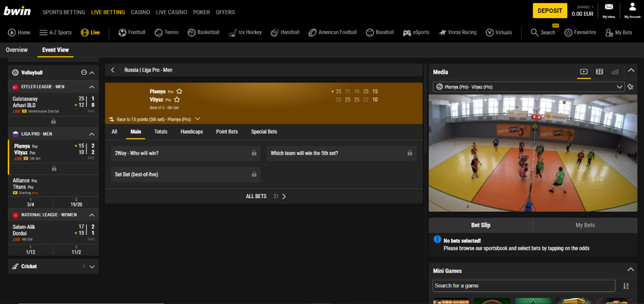Image resolution: width=644 pixels, height=304 pixels.
Task: Open Virtuals section
Action: coord(499,32)
